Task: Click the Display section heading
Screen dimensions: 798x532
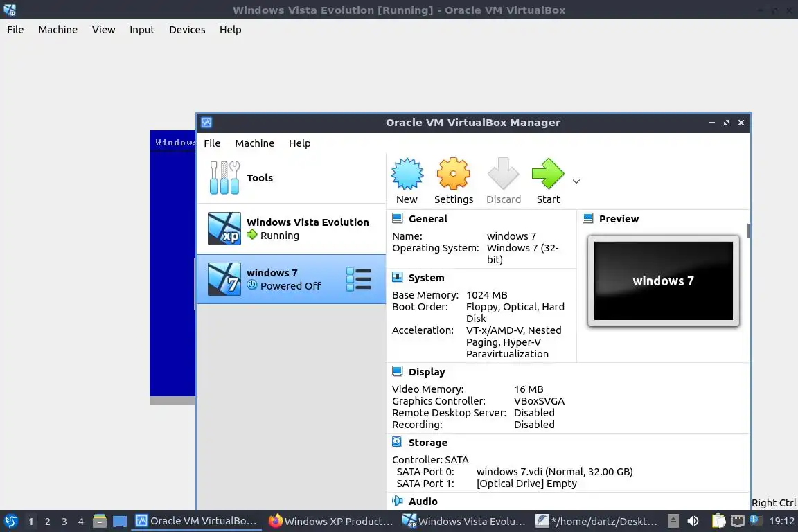Action: point(427,372)
